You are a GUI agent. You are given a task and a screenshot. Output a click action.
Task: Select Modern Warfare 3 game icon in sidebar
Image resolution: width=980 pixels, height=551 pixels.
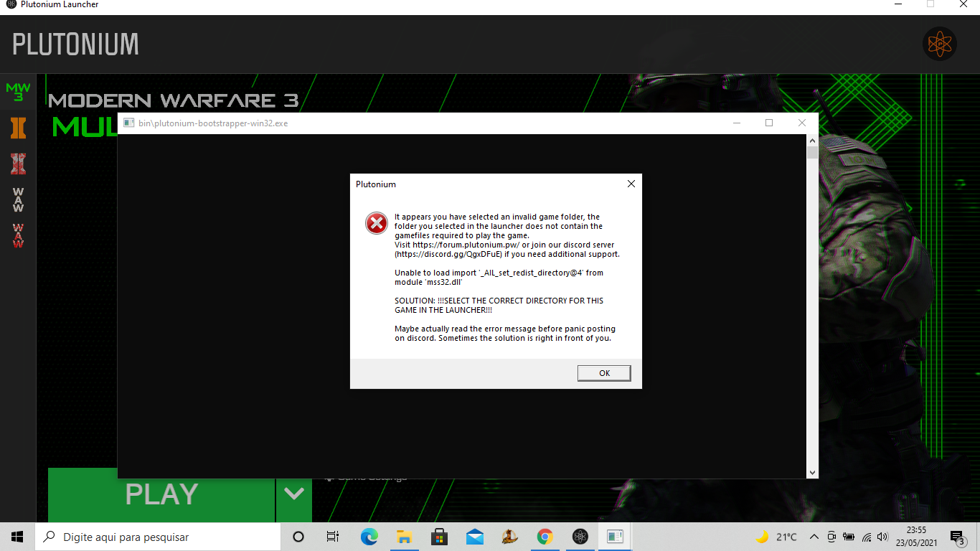tap(18, 92)
